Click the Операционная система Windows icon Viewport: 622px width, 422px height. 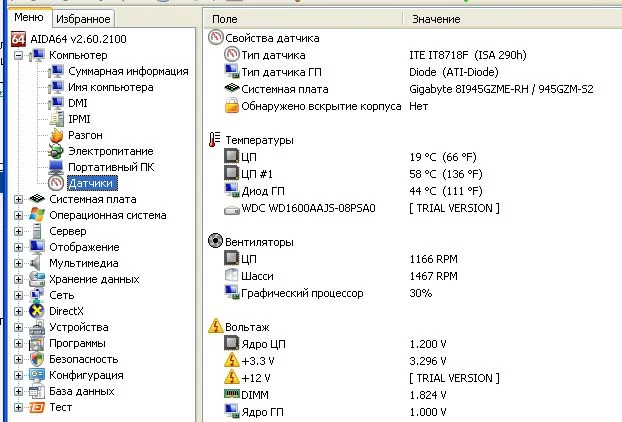tap(37, 215)
